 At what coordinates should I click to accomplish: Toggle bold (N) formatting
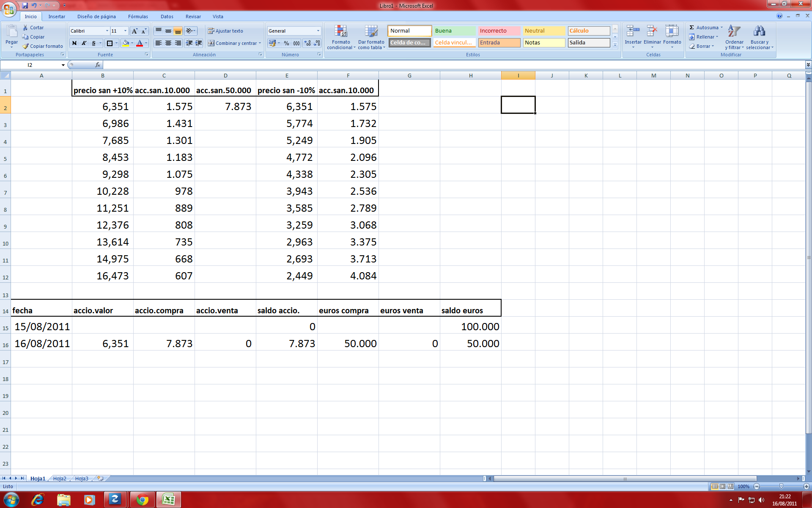(x=74, y=43)
